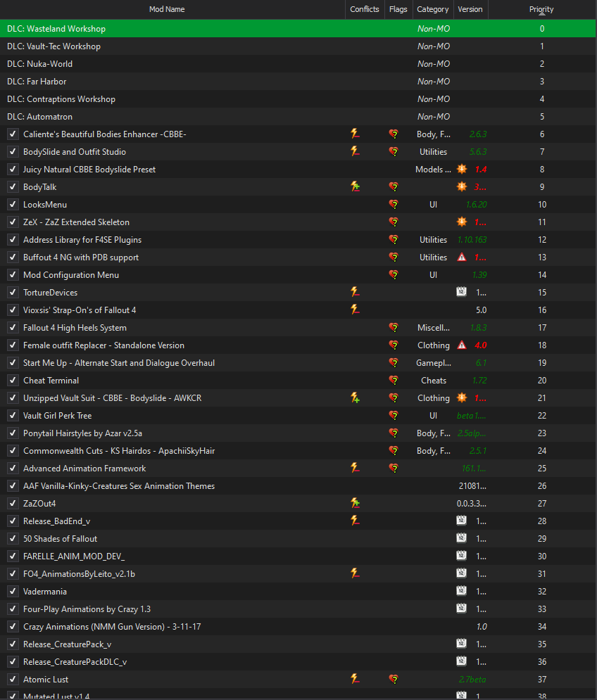This screenshot has width=597, height=700.
Task: Toggle the Atomic Lust checkbox
Action: click(13, 679)
